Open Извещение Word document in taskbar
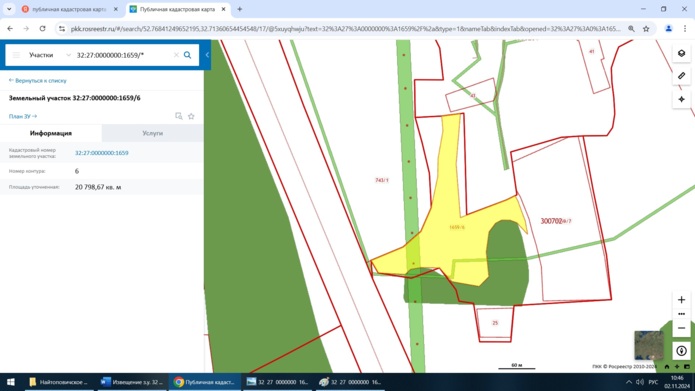This screenshot has height=391, width=695. pyautogui.click(x=132, y=382)
